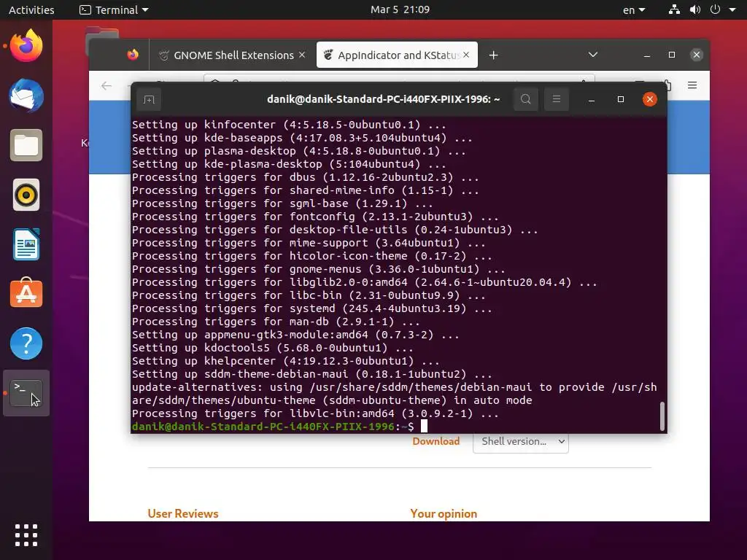747x560 pixels.
Task: Launch Thunderbird mail from the dock
Action: (26, 96)
